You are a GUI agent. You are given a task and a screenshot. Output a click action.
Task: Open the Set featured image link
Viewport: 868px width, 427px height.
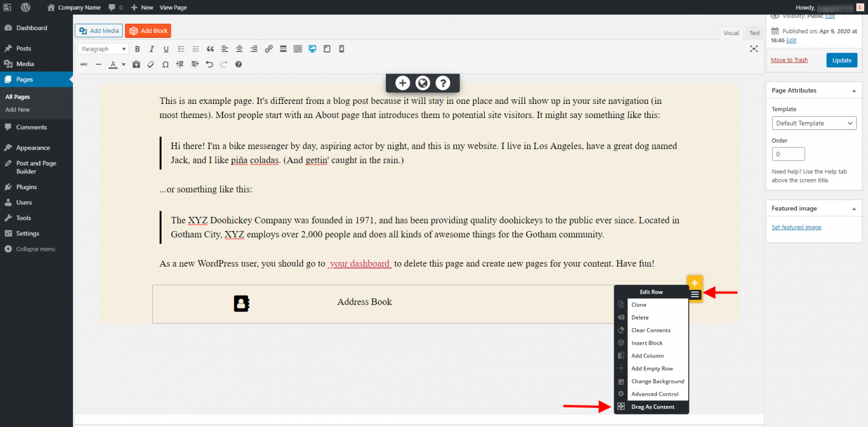click(x=796, y=226)
